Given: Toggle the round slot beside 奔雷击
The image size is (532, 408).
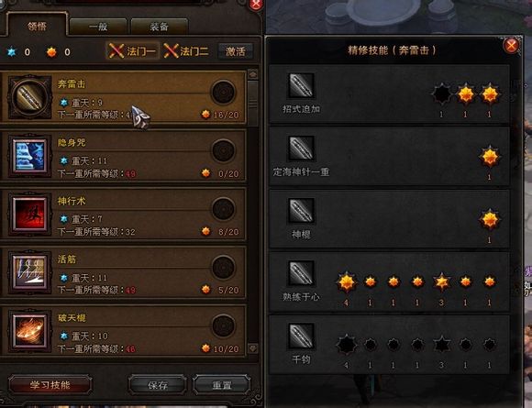Looking at the screenshot, I should coord(223,92).
